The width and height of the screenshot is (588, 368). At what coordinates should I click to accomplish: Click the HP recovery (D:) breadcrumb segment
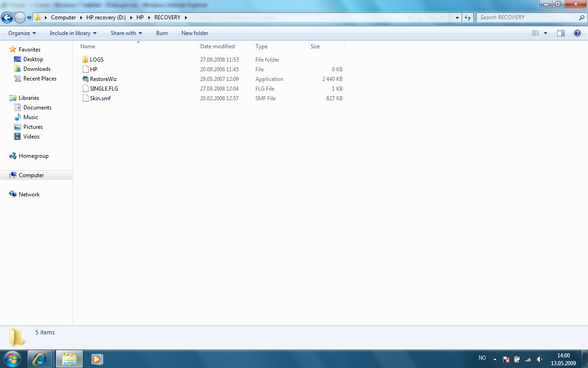click(106, 17)
